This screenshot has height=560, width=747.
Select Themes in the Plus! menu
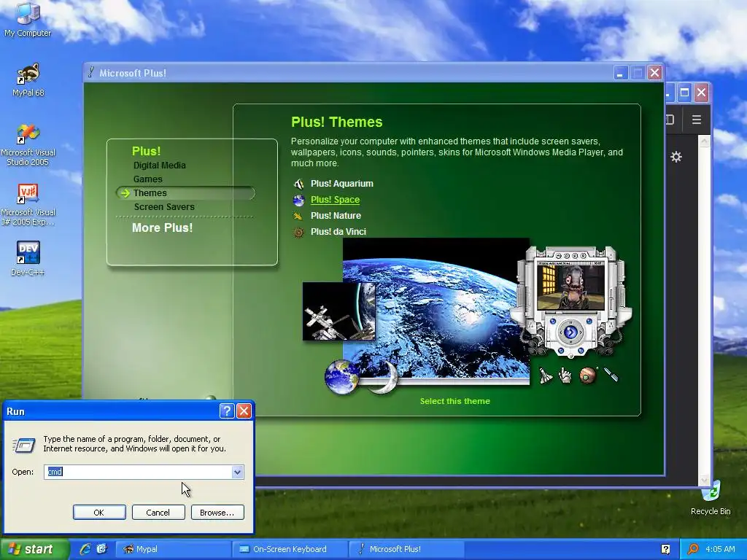tap(150, 192)
